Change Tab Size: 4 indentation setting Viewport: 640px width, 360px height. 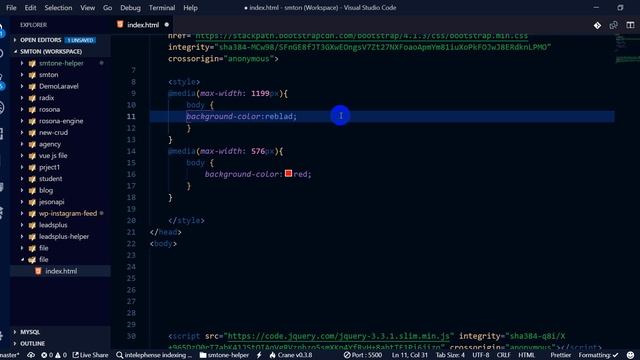point(450,355)
